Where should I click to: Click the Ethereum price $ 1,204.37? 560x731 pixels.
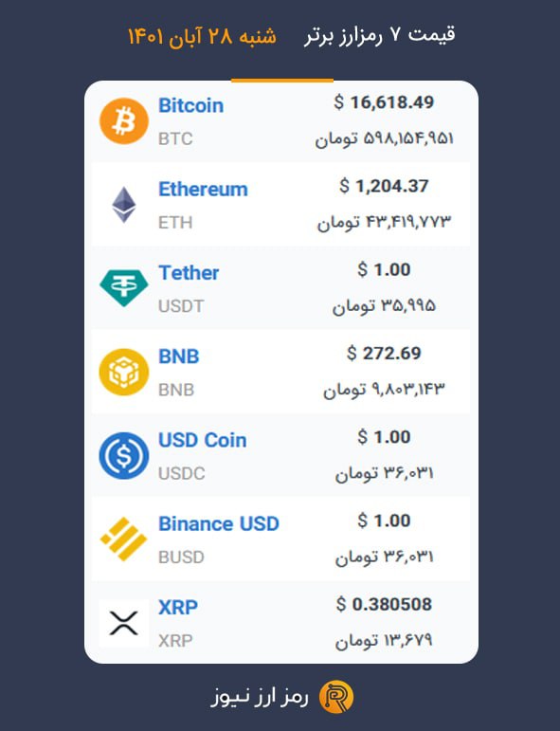384,186
